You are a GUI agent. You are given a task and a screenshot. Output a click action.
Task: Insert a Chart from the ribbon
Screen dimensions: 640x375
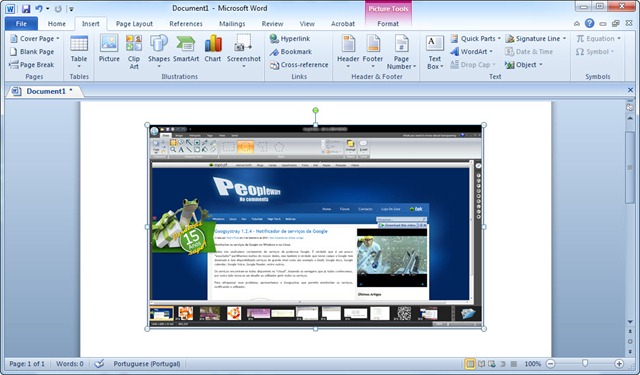(213, 48)
